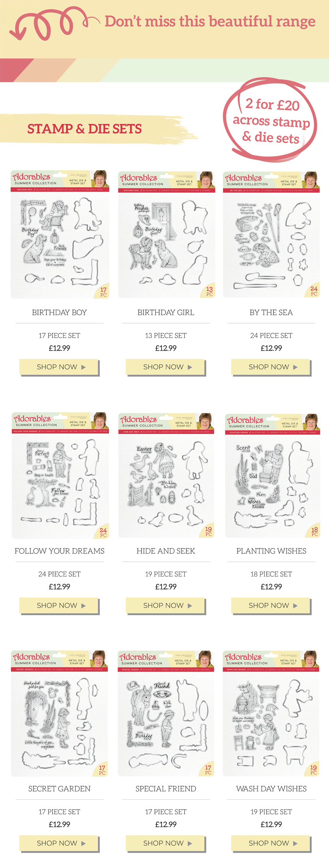This screenshot has height=868, width=329.
Task: Click Shop Now under Secret Garden
Action: pos(59,844)
